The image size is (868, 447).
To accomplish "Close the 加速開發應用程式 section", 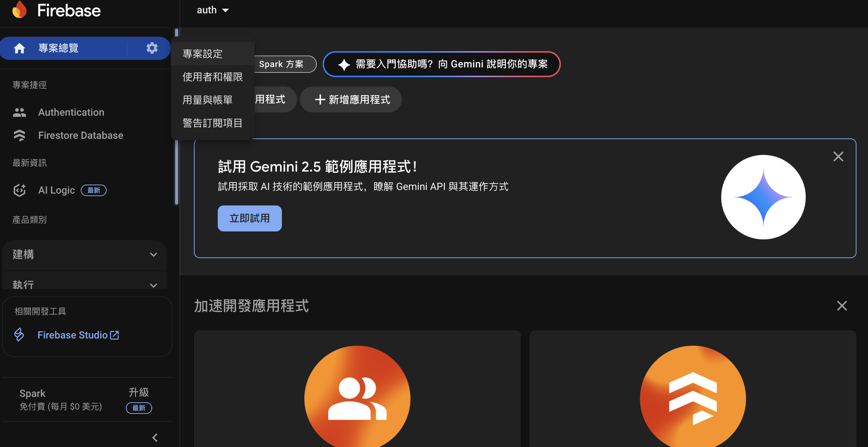I will (842, 306).
